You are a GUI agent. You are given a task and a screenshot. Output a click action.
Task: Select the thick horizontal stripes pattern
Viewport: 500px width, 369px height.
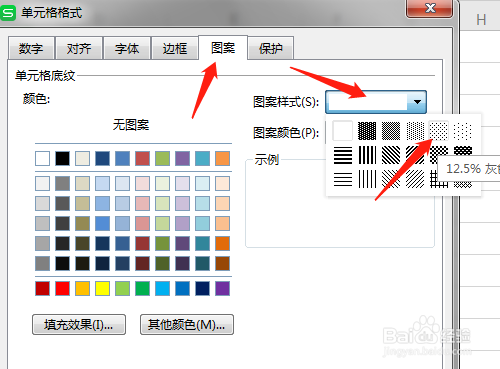tap(343, 155)
